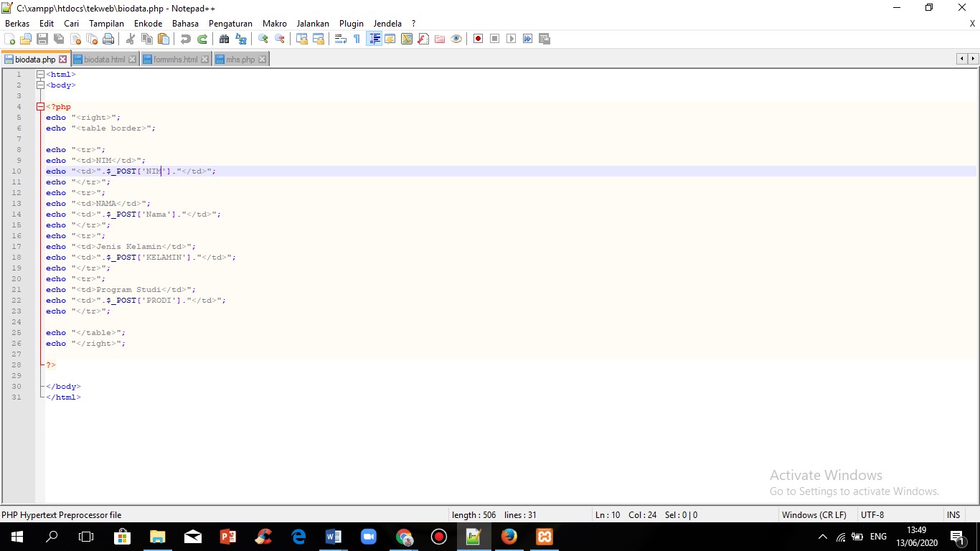Screen dimensions: 980x551
Task: Zoom out using the toolbar magnifier
Action: [280, 39]
